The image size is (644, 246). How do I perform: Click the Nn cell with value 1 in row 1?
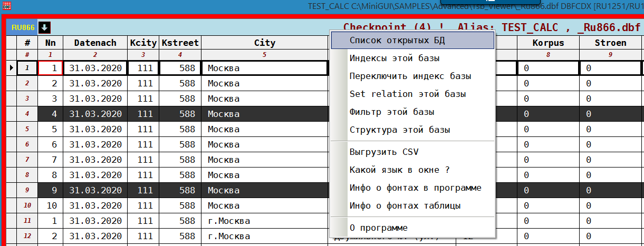coord(51,68)
